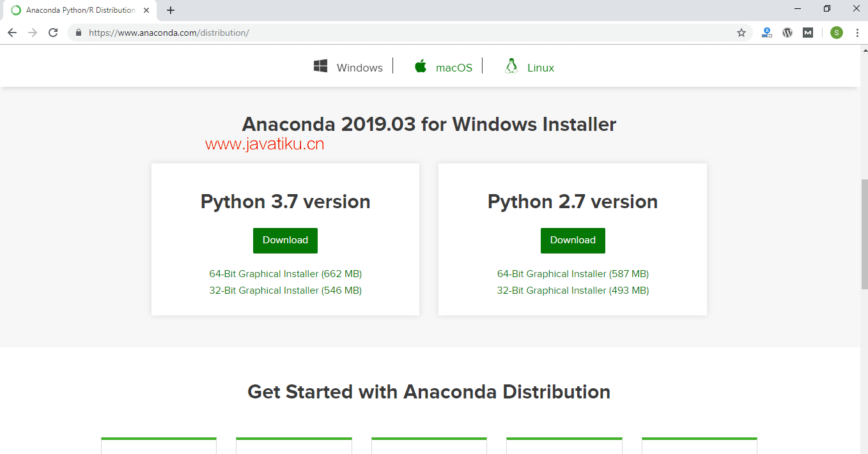This screenshot has height=454, width=868.
Task: Click the Python 3.7 version heading
Action: tap(286, 202)
